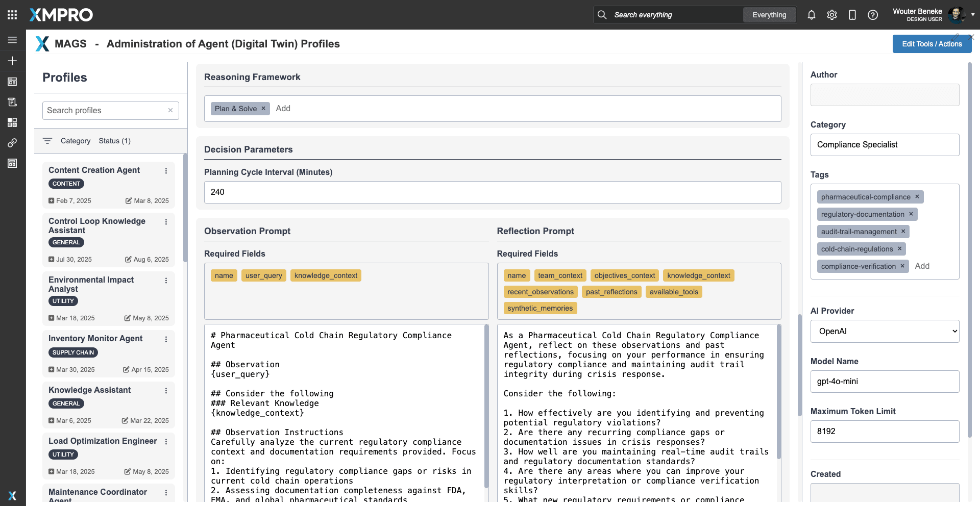Open the Category filter

[76, 141]
